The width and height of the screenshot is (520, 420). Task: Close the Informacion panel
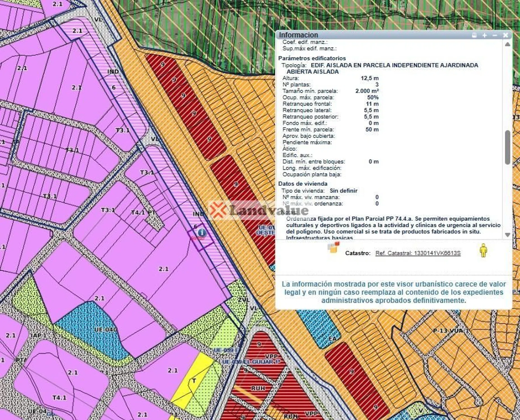click(x=505, y=35)
